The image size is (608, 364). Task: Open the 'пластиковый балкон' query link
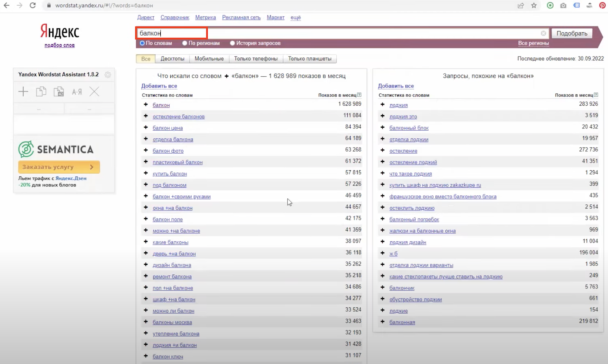pos(177,162)
